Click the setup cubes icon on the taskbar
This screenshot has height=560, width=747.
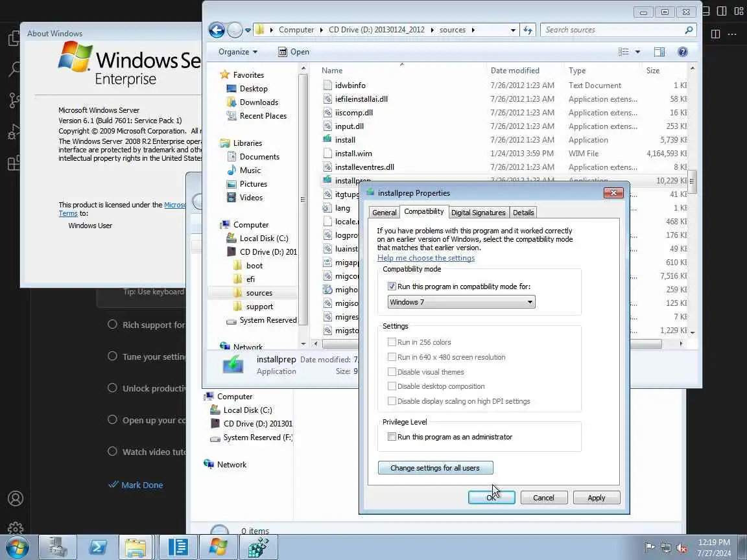coord(259,547)
